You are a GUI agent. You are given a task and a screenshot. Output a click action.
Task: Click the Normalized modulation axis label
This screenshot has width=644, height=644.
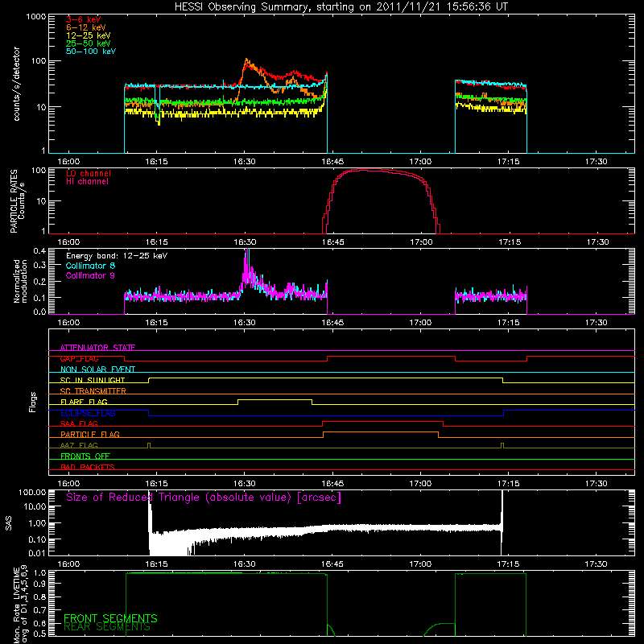(20, 281)
